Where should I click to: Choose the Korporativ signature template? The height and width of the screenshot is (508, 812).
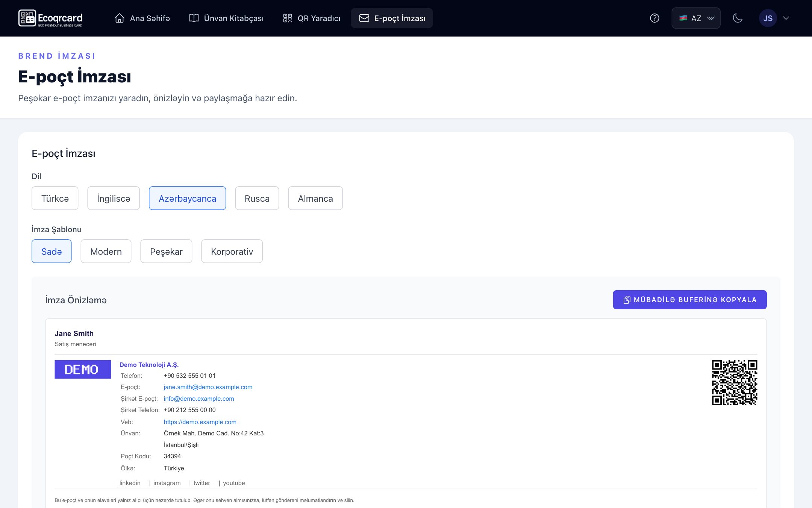232,251
